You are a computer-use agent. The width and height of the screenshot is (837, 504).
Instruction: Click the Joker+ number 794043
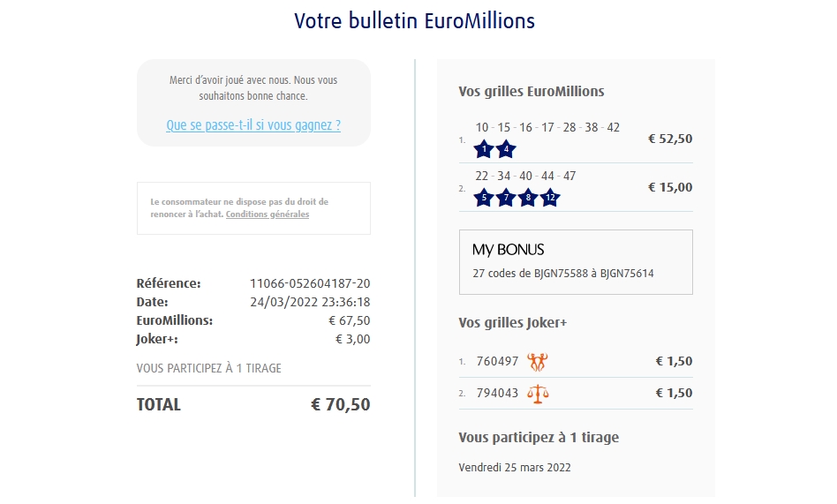click(497, 393)
